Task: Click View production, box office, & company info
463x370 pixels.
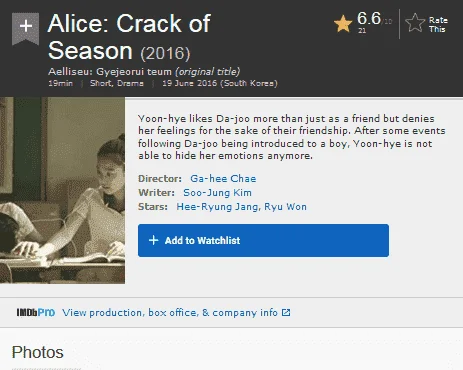Action: pyautogui.click(x=170, y=312)
